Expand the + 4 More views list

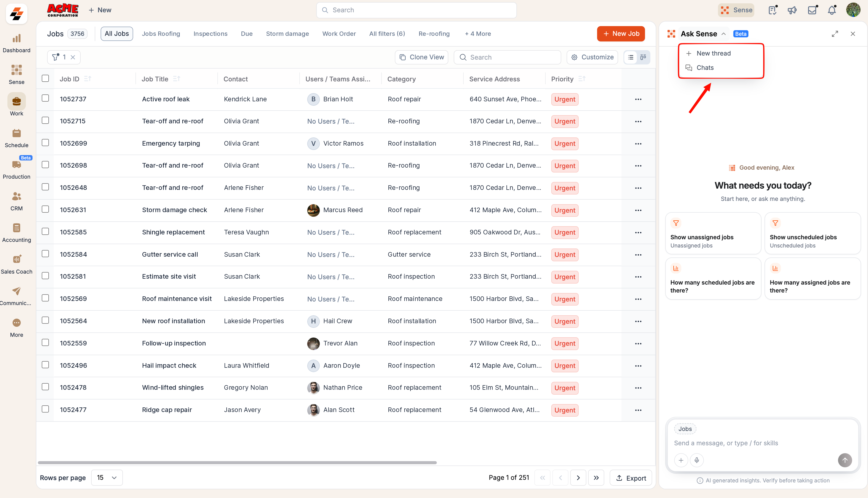(x=478, y=34)
